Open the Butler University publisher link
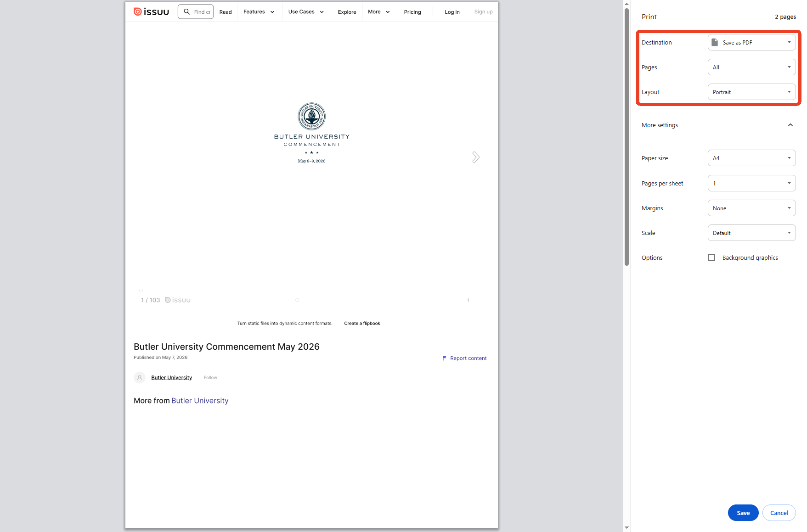The image size is (807, 532). [x=171, y=378]
